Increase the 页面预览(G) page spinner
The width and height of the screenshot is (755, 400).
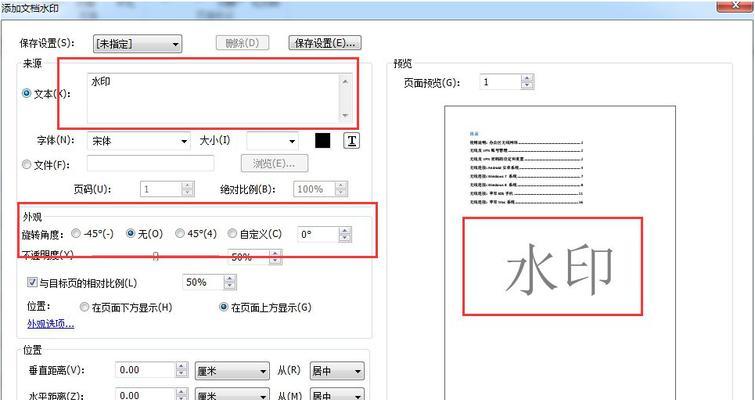pyautogui.click(x=527, y=78)
